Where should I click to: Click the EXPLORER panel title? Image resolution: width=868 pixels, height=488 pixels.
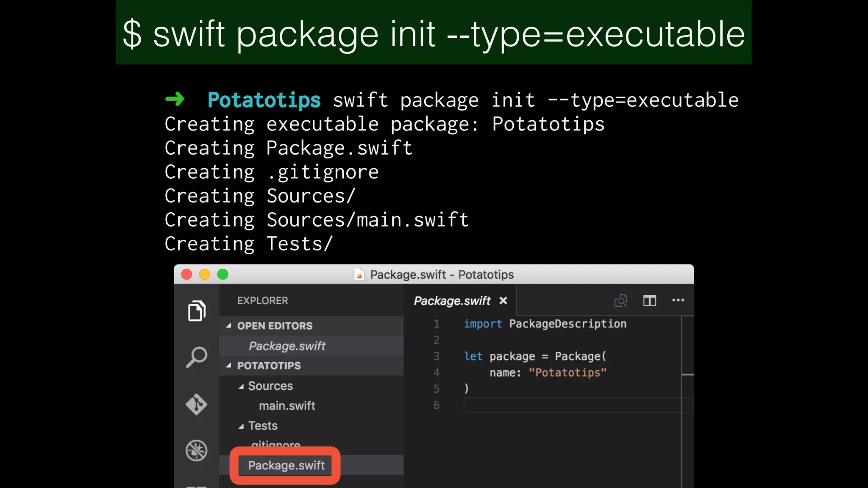point(262,301)
